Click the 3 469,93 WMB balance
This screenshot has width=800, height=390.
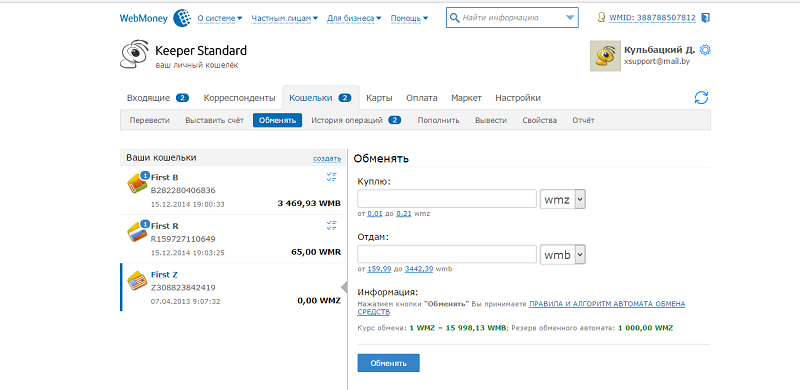(x=309, y=204)
